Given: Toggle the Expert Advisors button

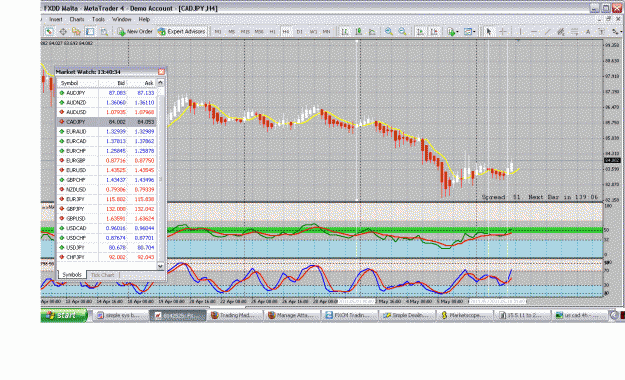Looking at the screenshot, I should 182,32.
